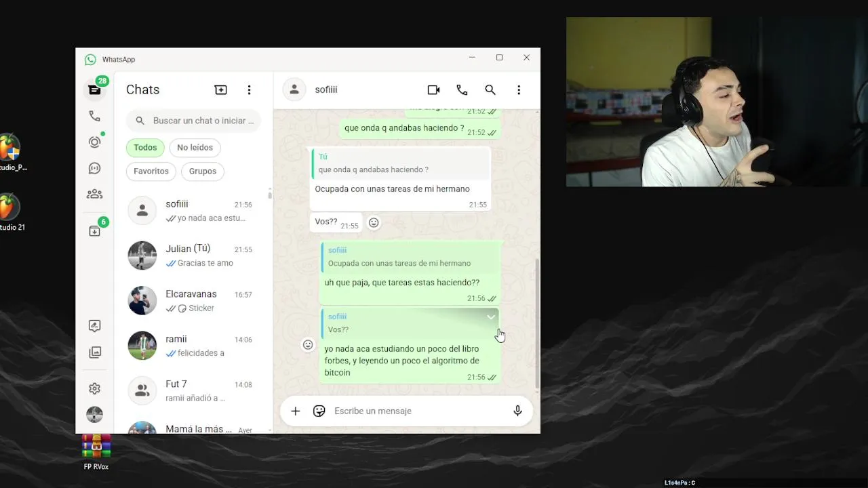Viewport: 868px width, 488px height.
Task: Open Archived chats icon with 6 badge
Action: [x=95, y=230]
